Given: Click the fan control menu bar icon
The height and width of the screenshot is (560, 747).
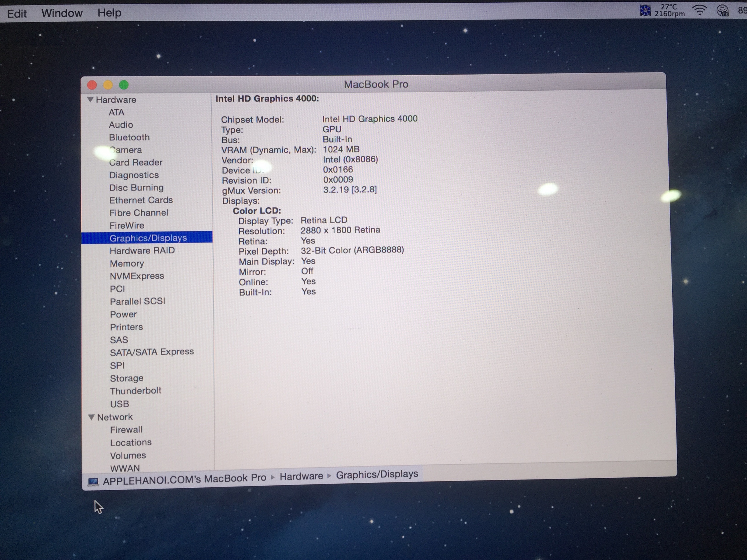Looking at the screenshot, I should [x=645, y=10].
